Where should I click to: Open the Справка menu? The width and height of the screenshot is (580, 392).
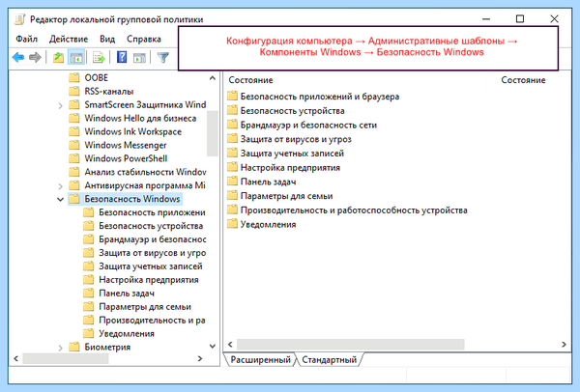(144, 39)
